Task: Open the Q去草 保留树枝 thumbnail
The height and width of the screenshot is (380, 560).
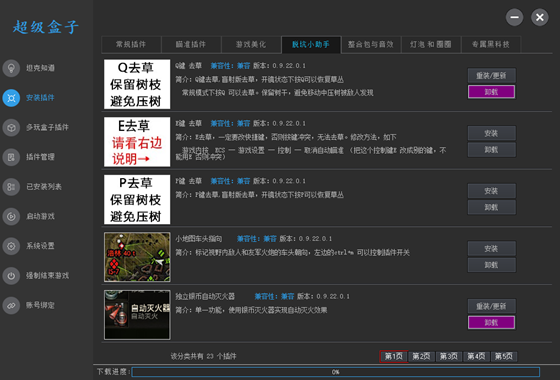Action: pyautogui.click(x=137, y=84)
